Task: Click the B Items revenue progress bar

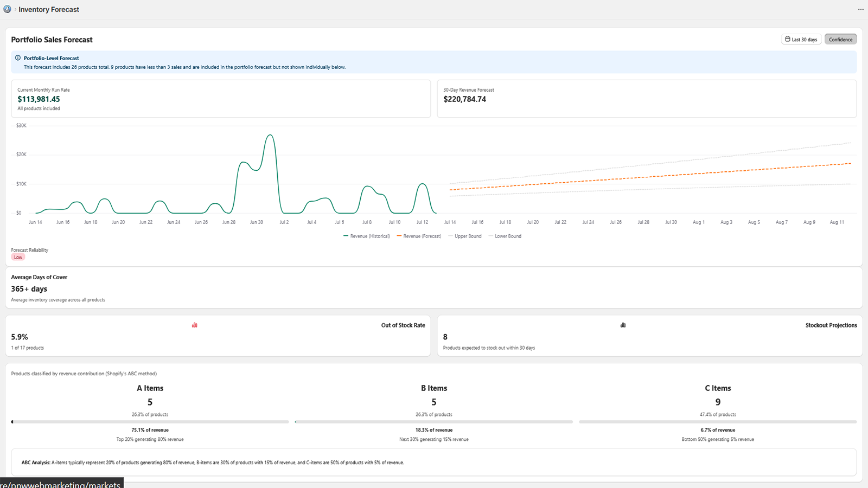Action: pyautogui.click(x=434, y=421)
